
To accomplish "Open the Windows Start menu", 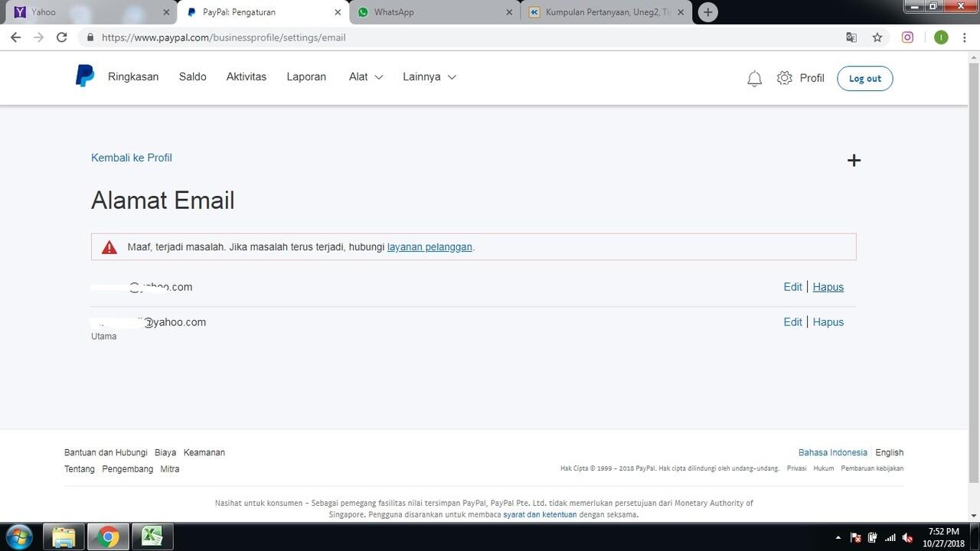I will point(18,536).
